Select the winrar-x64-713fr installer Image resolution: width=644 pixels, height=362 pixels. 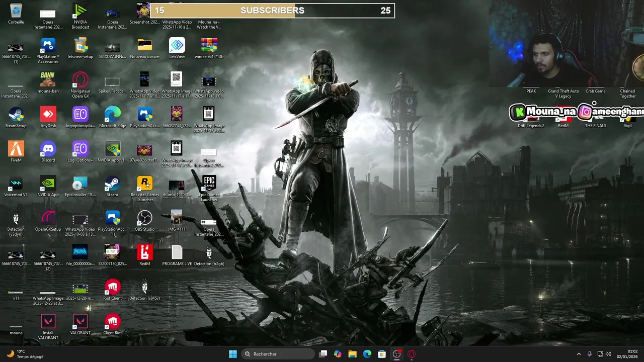(209, 48)
